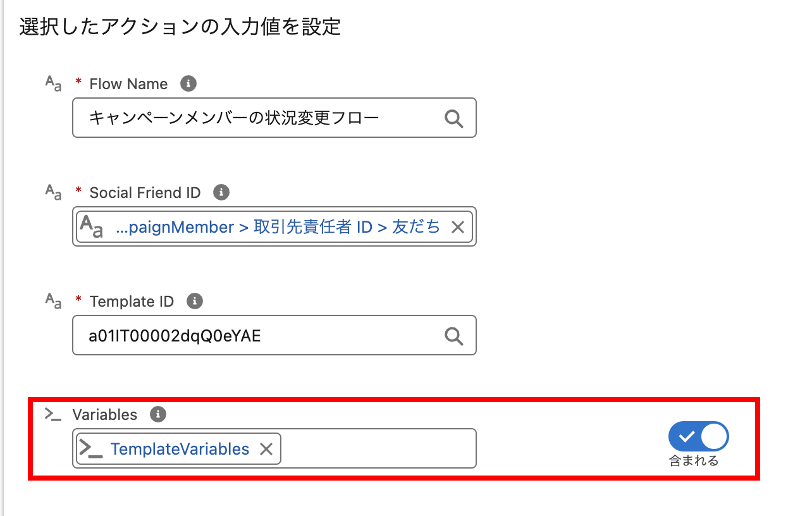Click the icon inside the TemplateVariables pill

91,449
